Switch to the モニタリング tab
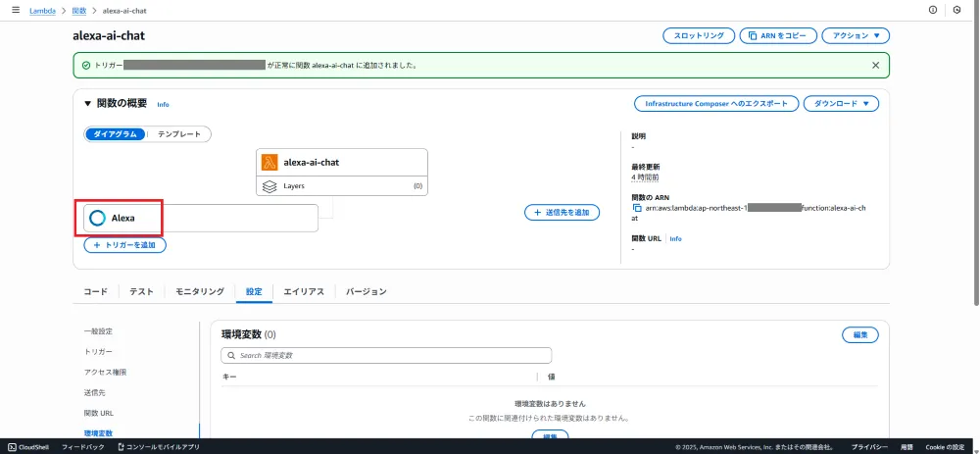 (x=198, y=291)
